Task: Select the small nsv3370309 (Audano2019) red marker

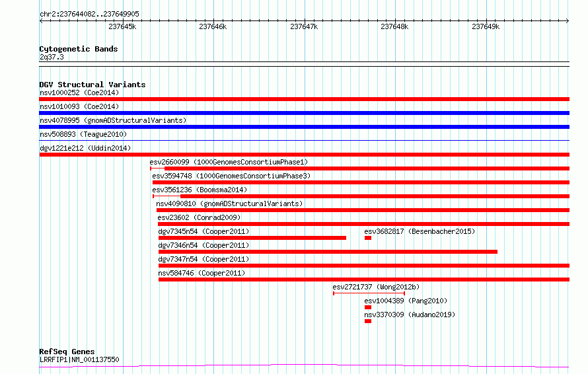Action: pyautogui.click(x=368, y=321)
